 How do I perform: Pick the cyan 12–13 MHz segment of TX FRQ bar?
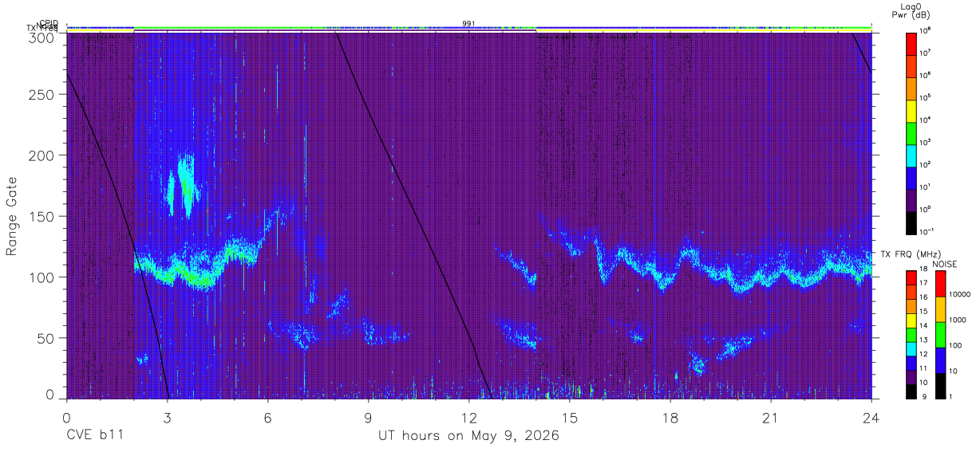click(911, 349)
